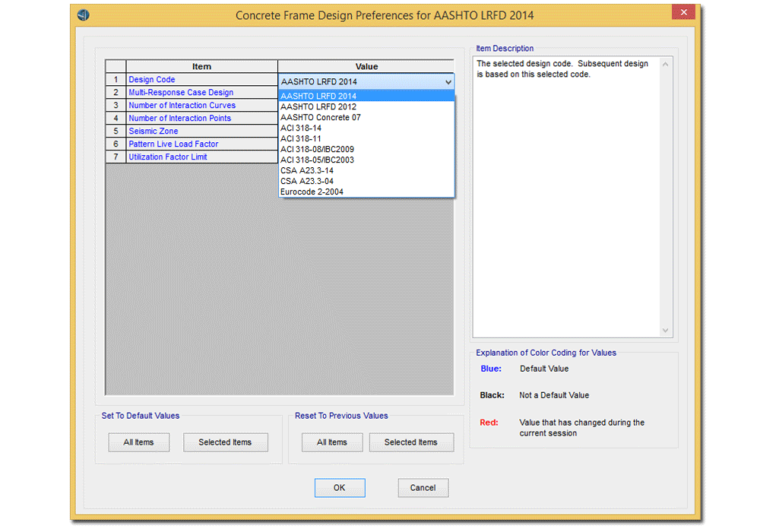
Task: Select the Design Code item row
Action: click(201, 80)
